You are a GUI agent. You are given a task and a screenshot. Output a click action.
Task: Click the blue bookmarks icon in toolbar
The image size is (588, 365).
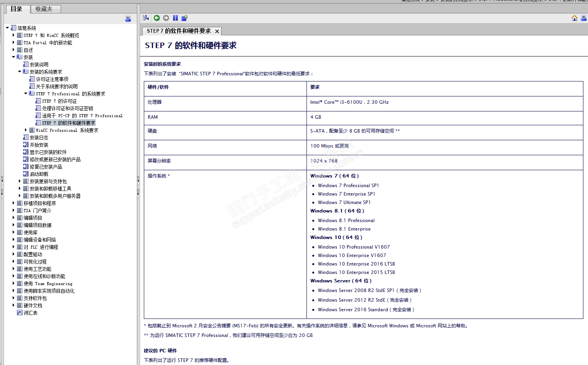tap(175, 18)
